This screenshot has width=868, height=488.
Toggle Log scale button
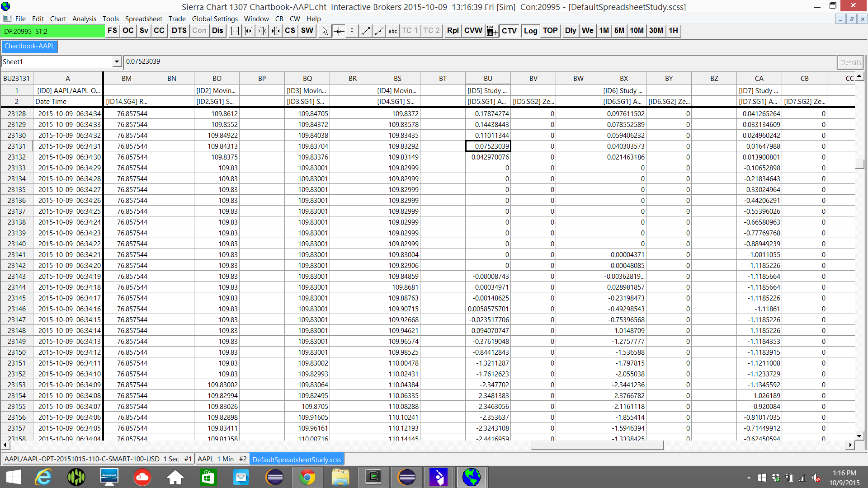(x=530, y=31)
